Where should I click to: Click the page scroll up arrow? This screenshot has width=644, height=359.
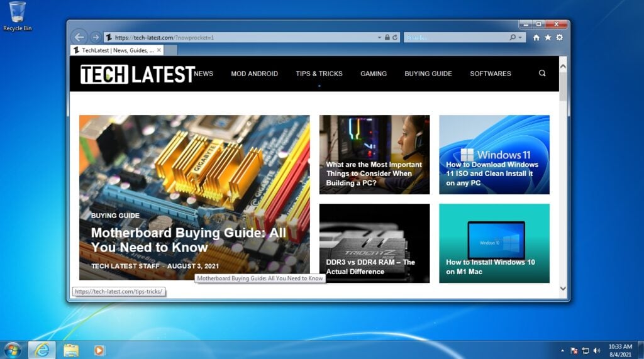pyautogui.click(x=563, y=66)
